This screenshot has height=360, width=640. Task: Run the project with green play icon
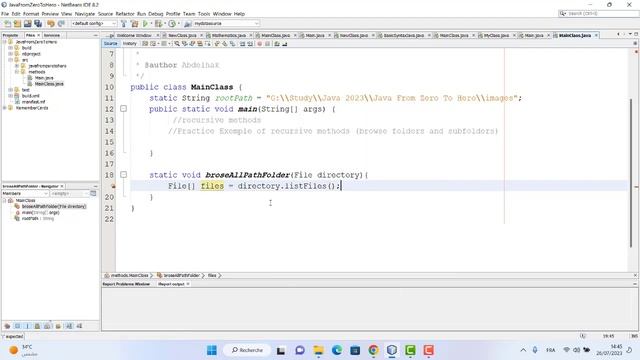(x=145, y=24)
